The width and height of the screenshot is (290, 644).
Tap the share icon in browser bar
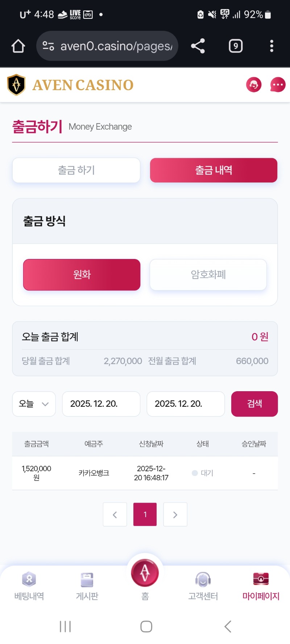click(x=198, y=46)
